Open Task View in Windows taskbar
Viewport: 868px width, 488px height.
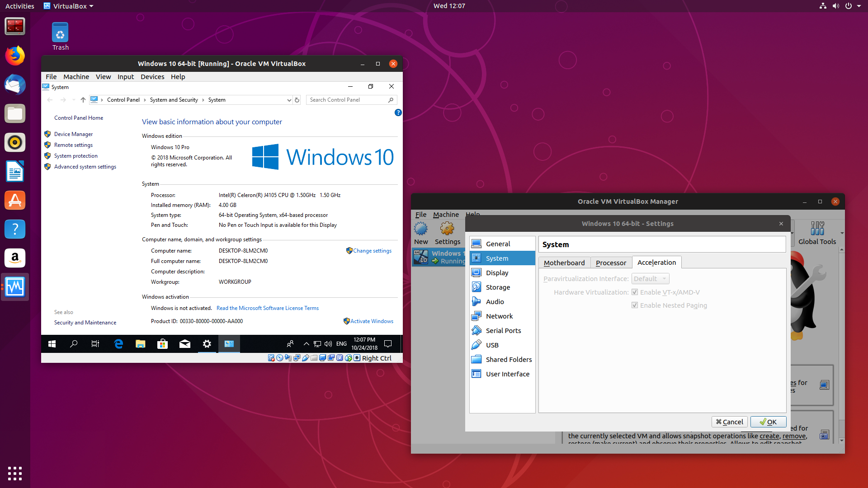click(x=95, y=344)
